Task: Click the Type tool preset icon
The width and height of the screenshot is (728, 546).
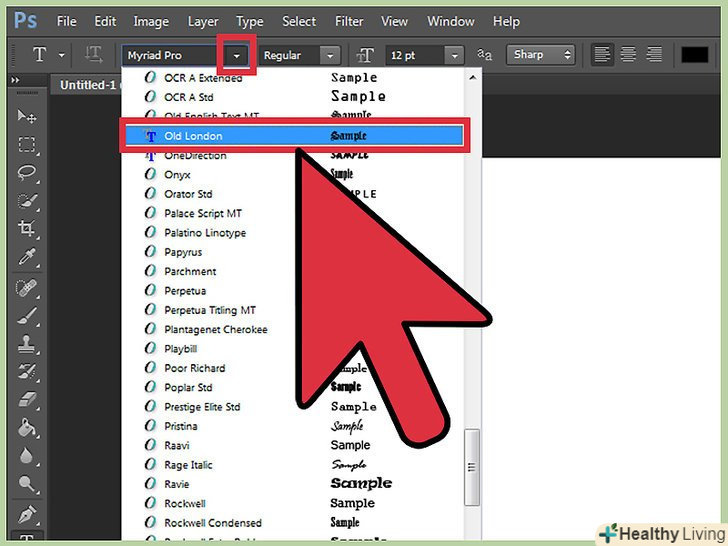Action: point(40,55)
